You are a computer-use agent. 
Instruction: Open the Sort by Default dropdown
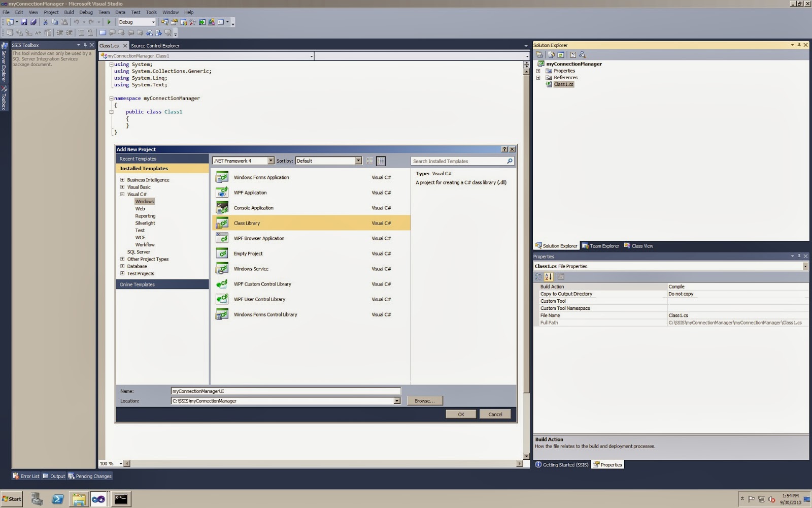click(358, 161)
